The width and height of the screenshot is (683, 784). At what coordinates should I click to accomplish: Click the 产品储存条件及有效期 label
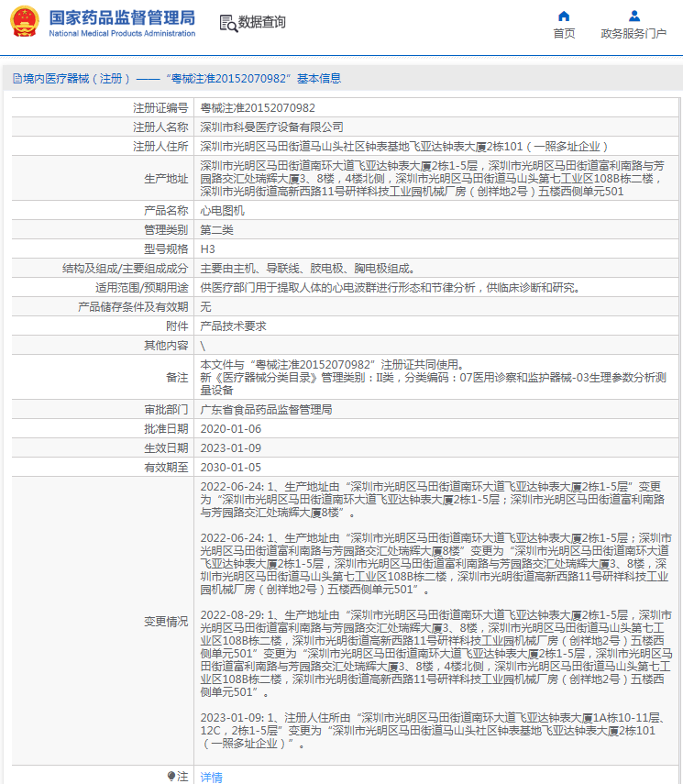pos(133,307)
